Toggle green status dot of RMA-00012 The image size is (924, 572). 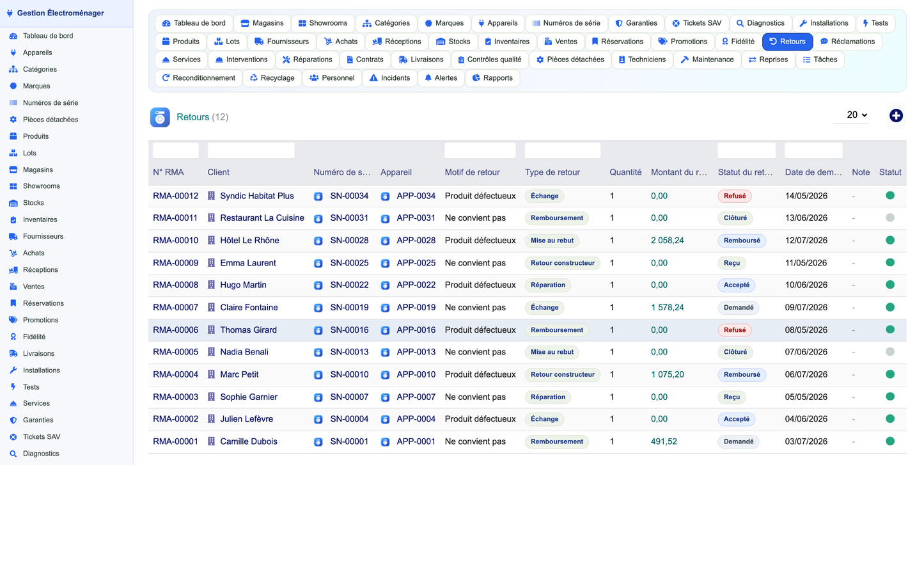pos(890,196)
